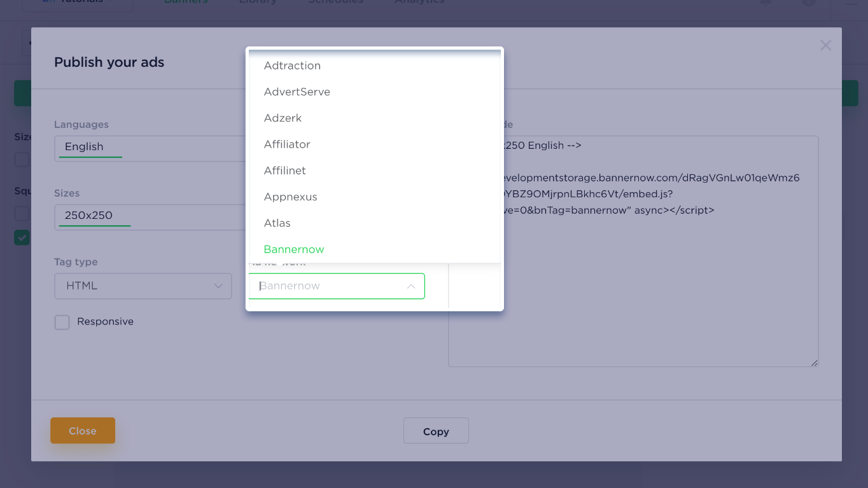Grab the code text area resize handle
The width and height of the screenshot is (868, 488).
[815, 363]
